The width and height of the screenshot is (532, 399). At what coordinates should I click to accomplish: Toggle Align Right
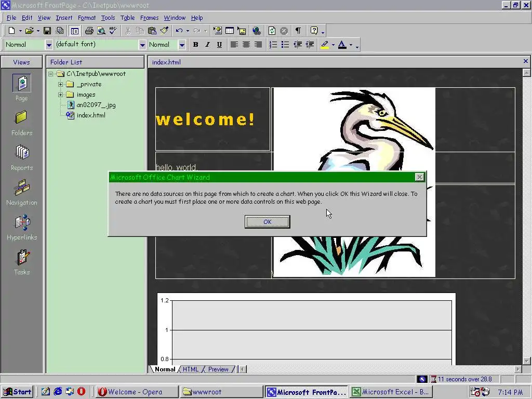259,45
